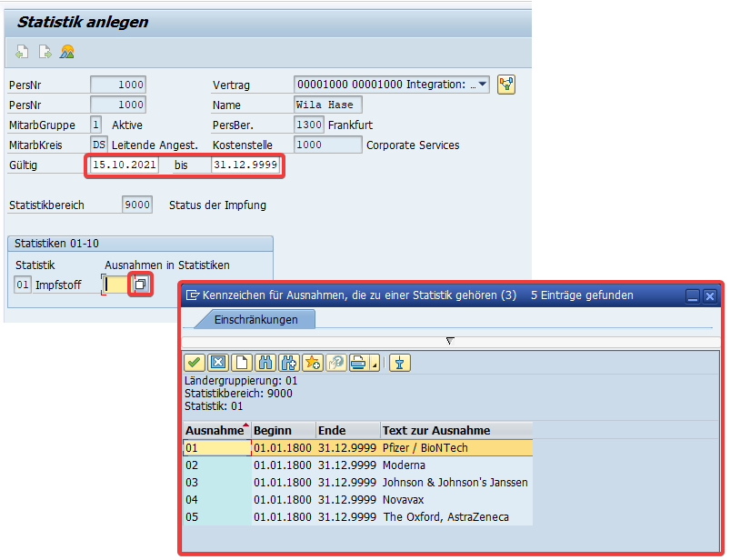Click the Statistik number field 01

23,285
